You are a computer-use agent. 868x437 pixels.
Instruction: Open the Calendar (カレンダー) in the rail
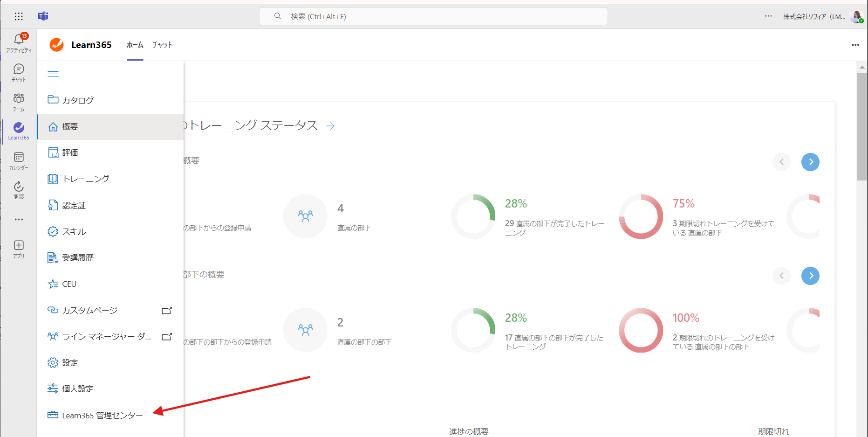19,161
